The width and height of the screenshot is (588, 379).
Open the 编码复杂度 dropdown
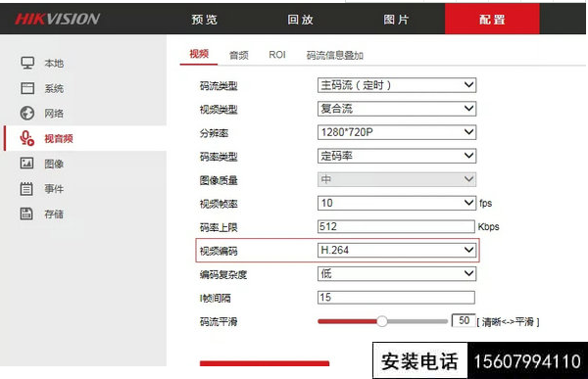(x=397, y=273)
